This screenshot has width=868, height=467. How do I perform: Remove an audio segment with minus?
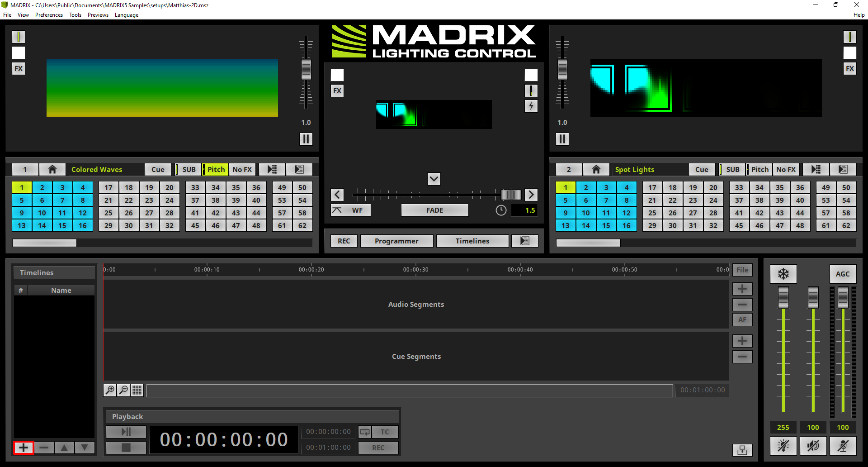742,305
